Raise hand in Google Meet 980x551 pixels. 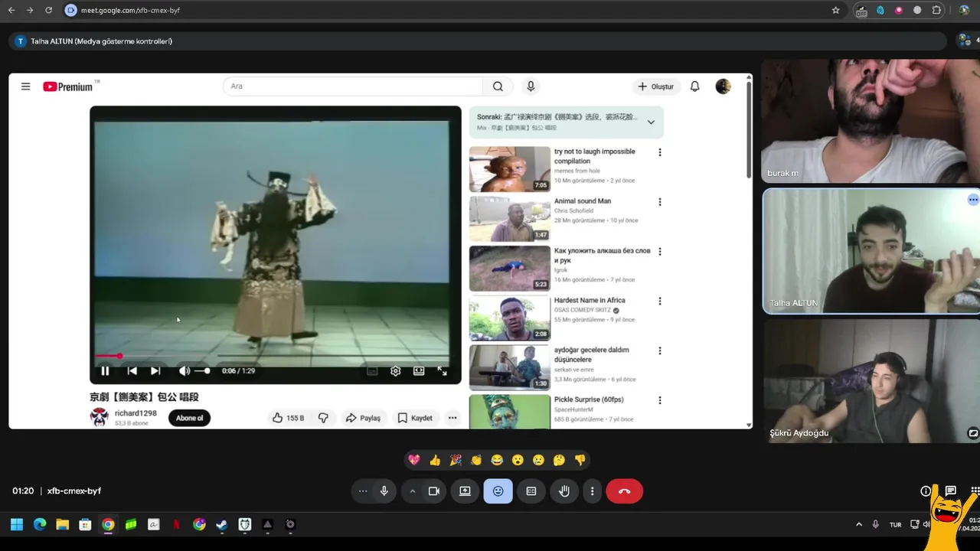click(x=564, y=491)
